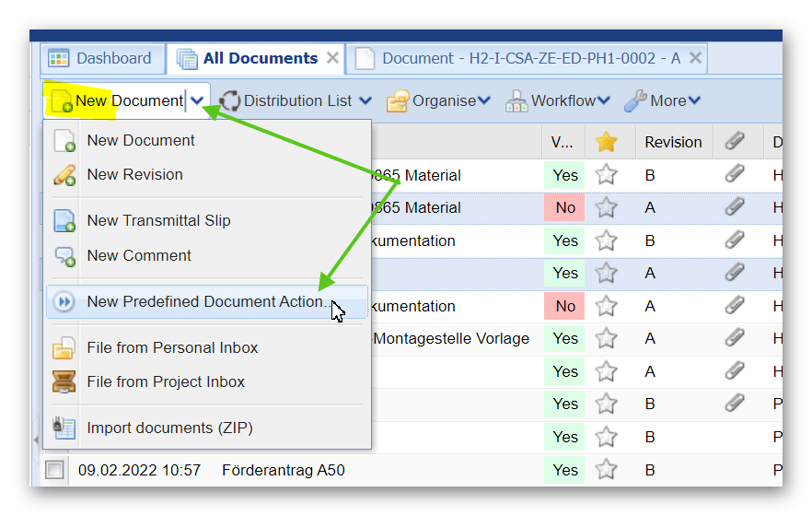Screen dimensions: 812x516
Task: Select New Transmittal Slip menu entry
Action: coord(207,221)
